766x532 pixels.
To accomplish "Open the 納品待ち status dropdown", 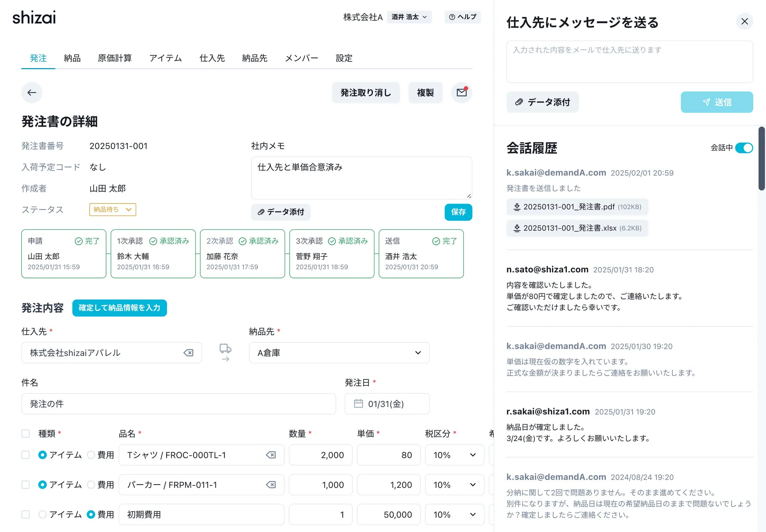I will (113, 210).
